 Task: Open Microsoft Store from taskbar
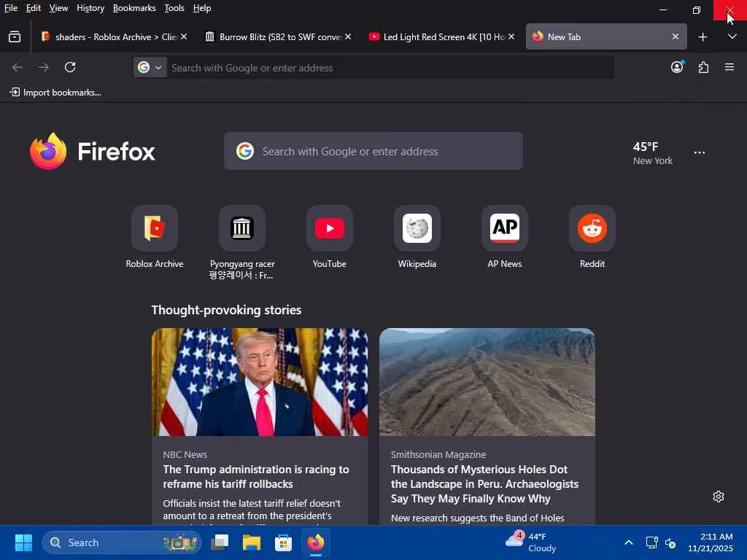pyautogui.click(x=283, y=542)
